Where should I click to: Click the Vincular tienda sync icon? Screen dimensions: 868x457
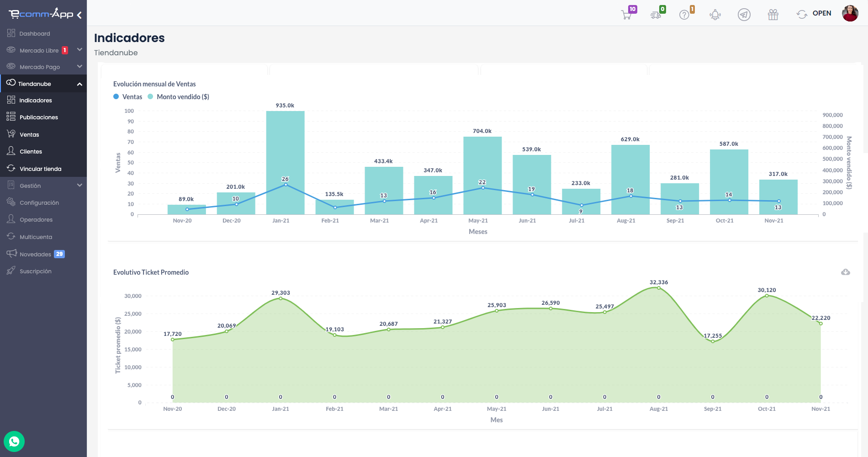tap(11, 168)
